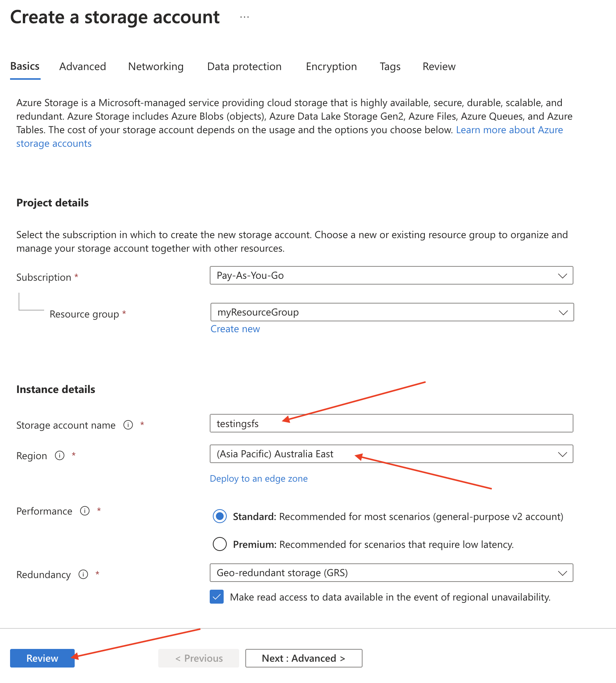
Task: Select Premium performance option
Action: point(220,544)
